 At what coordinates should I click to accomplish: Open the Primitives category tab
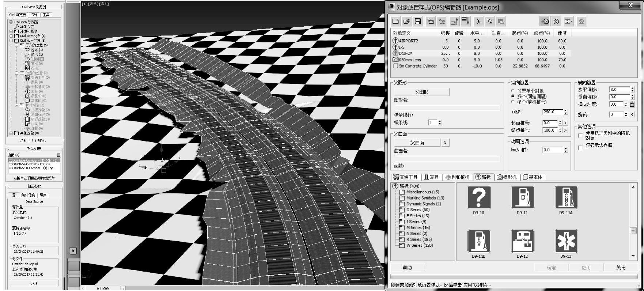533,177
